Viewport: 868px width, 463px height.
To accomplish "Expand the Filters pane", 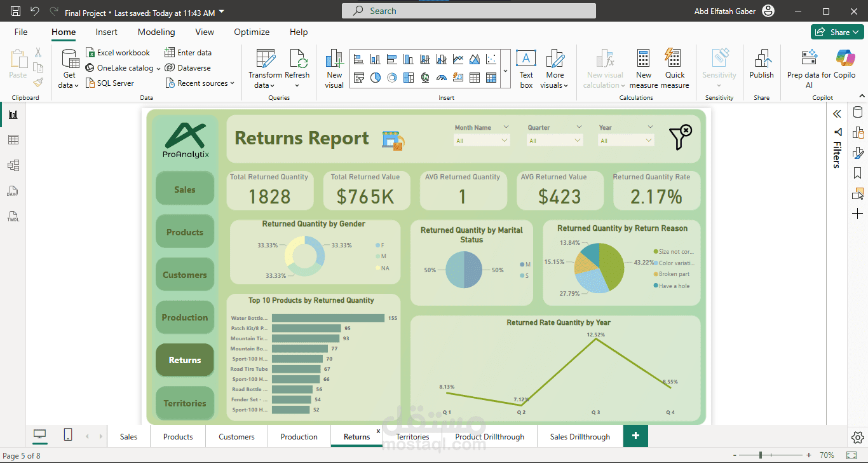I will [837, 114].
